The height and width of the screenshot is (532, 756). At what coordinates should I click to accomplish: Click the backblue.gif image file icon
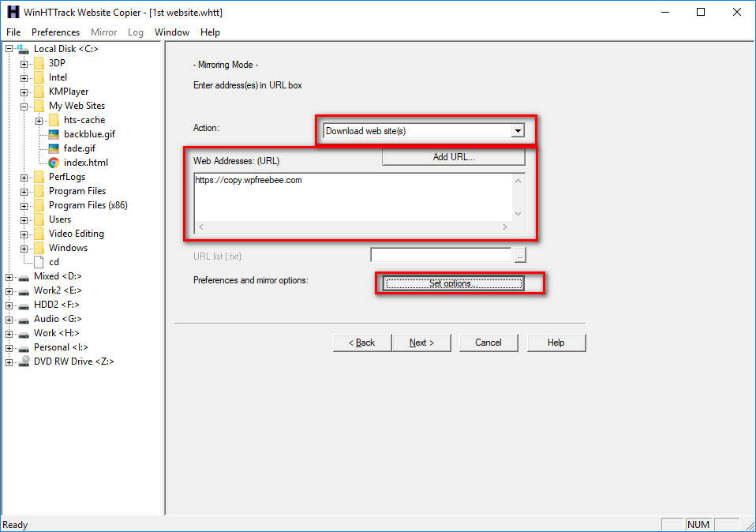point(54,134)
